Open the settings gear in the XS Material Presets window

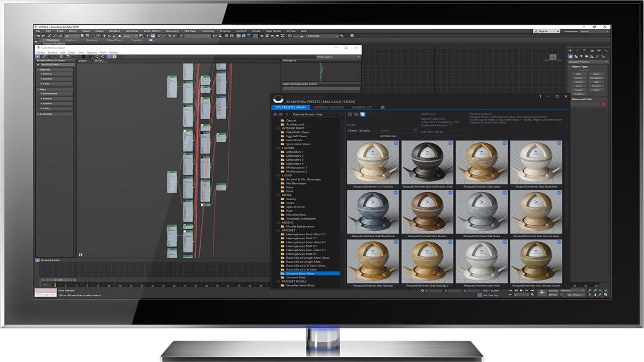(382, 107)
